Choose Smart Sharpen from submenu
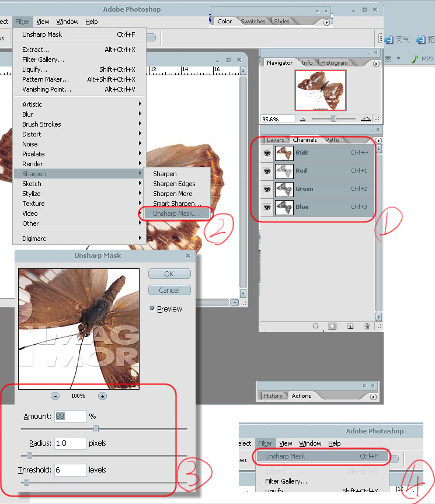Image resolution: width=435 pixels, height=504 pixels. (178, 204)
